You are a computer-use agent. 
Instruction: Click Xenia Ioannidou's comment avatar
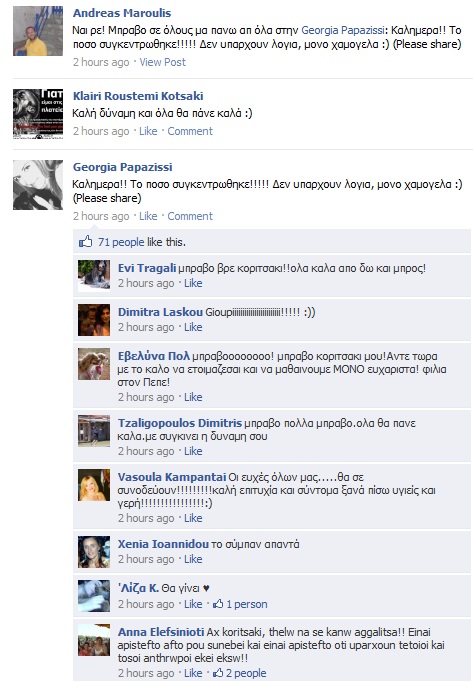94,552
